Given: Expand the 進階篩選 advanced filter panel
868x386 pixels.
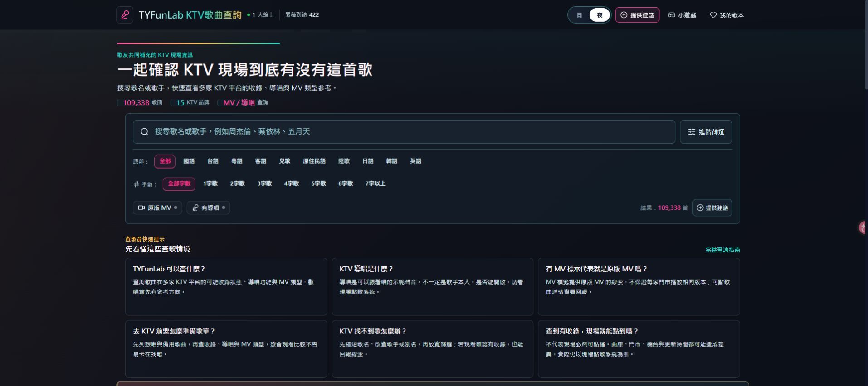Looking at the screenshot, I should click(x=706, y=132).
